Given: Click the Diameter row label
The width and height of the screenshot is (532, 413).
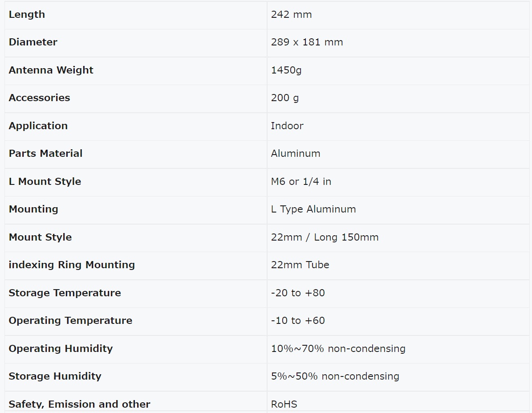Looking at the screenshot, I should (33, 42).
